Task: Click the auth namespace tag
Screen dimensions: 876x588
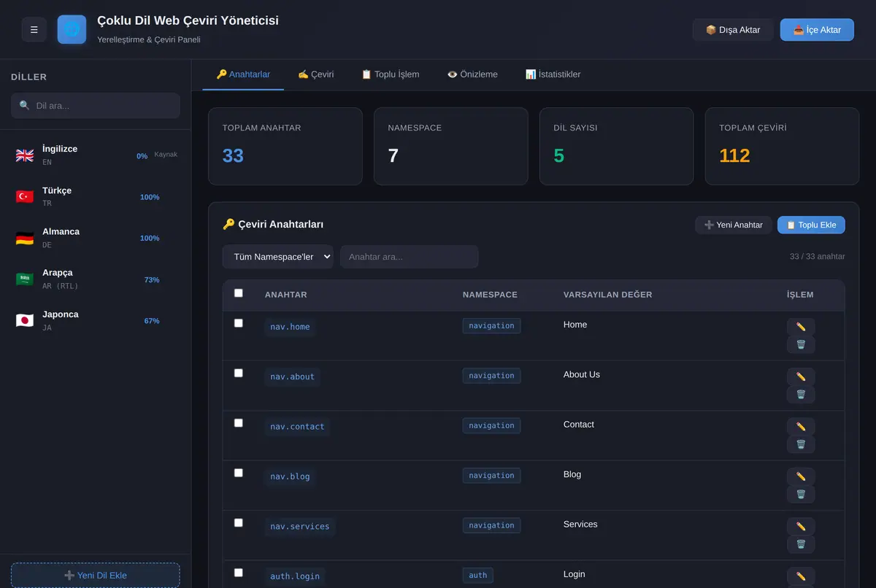Action: click(x=478, y=576)
